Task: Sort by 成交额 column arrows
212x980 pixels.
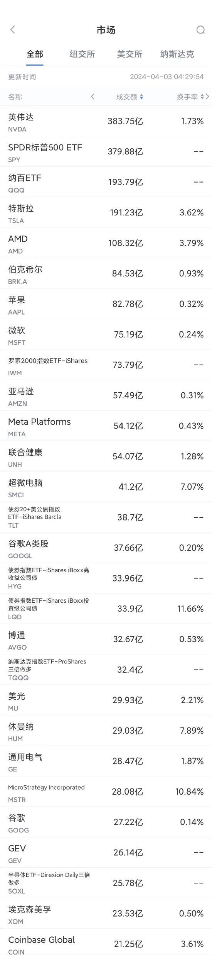Action: coord(141,97)
